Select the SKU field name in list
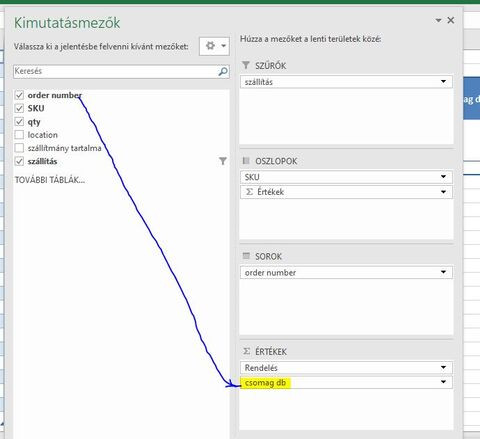480x439 pixels. pyautogui.click(x=36, y=108)
